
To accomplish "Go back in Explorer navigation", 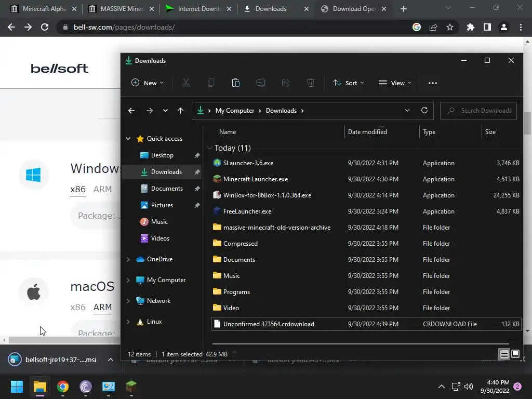I will coord(131,111).
